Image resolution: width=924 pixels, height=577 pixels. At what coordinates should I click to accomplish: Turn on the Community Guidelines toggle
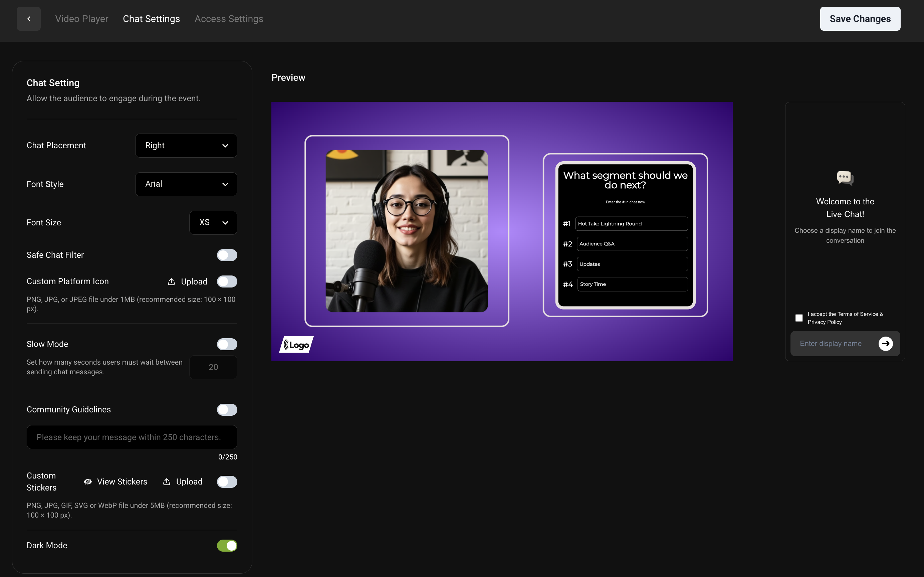(x=227, y=409)
